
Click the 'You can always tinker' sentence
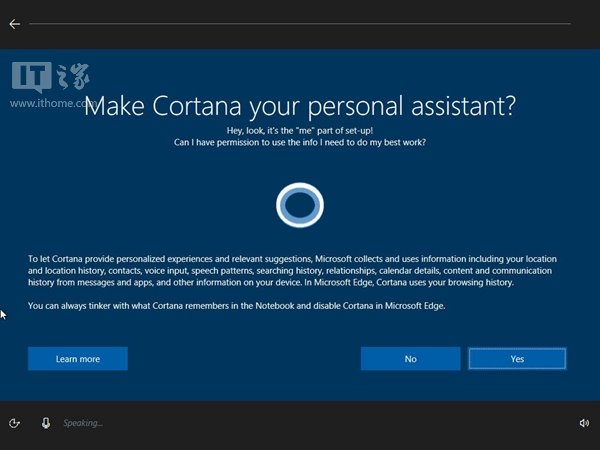[236, 306]
